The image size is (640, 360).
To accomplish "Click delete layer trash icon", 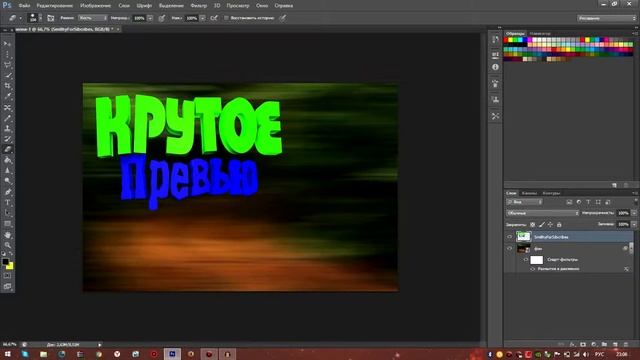I will click(x=626, y=345).
